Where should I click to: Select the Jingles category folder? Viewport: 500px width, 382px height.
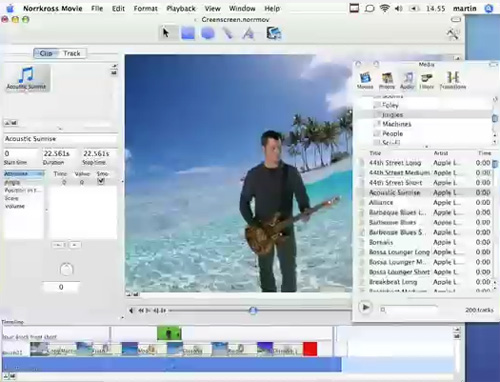pyautogui.click(x=392, y=115)
